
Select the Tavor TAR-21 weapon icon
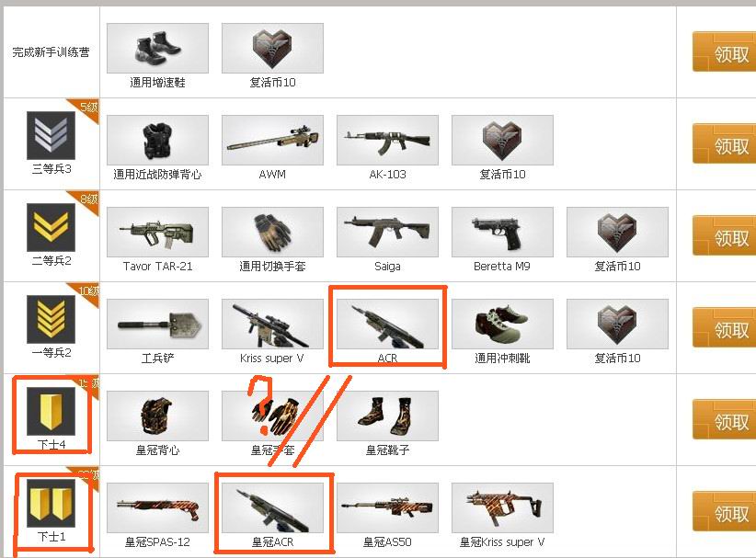click(157, 233)
